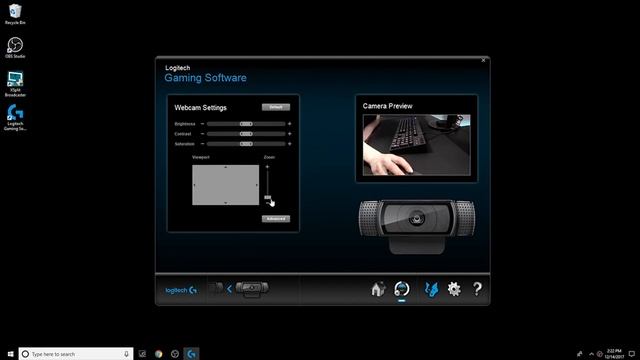
Task: Click the taskbar search box
Action: [76, 354]
